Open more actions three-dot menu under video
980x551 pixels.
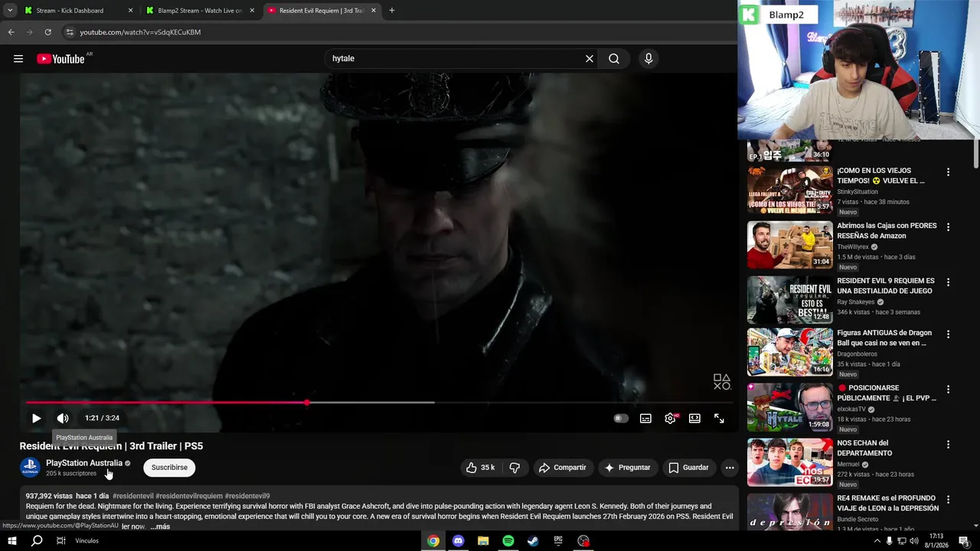(730, 468)
